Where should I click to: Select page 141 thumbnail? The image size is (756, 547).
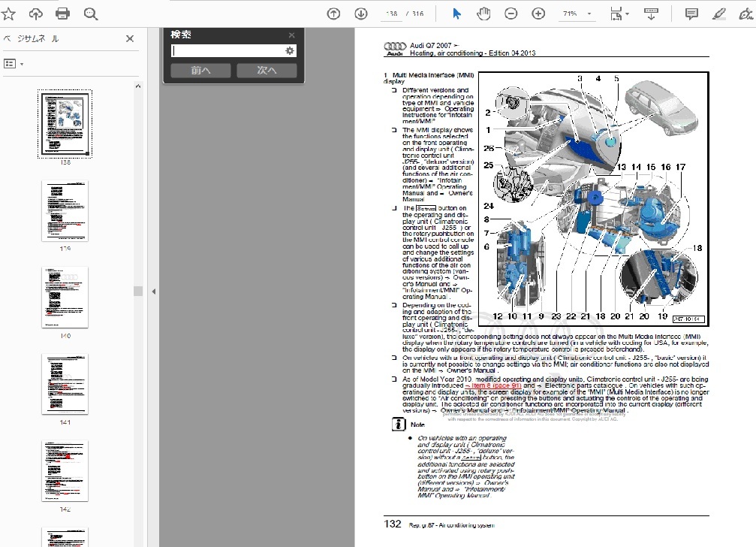click(x=65, y=384)
